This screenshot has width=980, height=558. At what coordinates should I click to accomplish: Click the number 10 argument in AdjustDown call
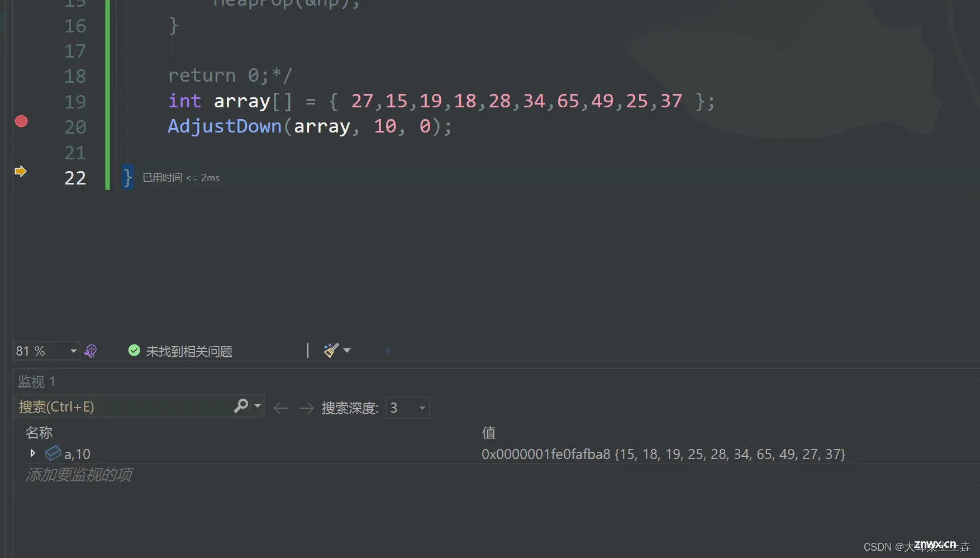pos(385,126)
